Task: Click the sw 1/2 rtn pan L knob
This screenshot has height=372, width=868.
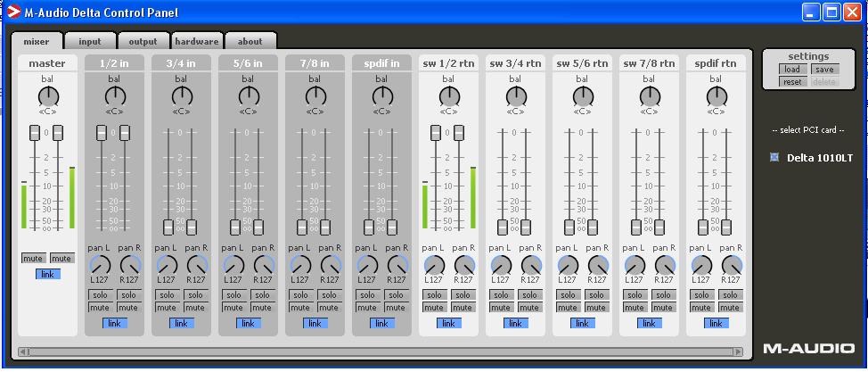Action: tap(435, 265)
